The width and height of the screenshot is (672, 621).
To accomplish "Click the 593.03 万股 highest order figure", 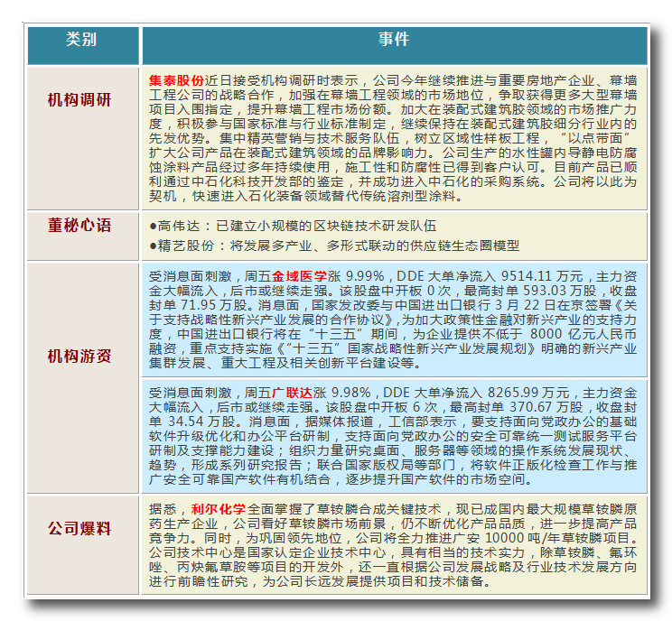I will (x=534, y=291).
